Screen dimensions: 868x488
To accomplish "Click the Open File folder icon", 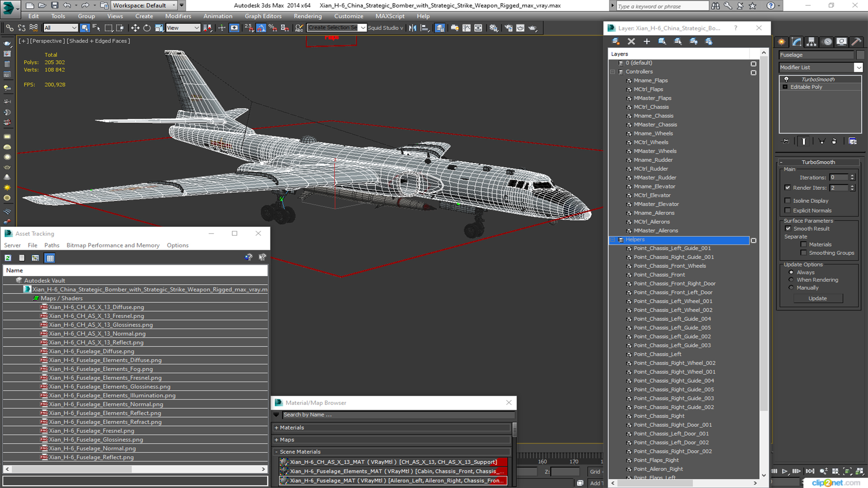I will click(x=42, y=5).
